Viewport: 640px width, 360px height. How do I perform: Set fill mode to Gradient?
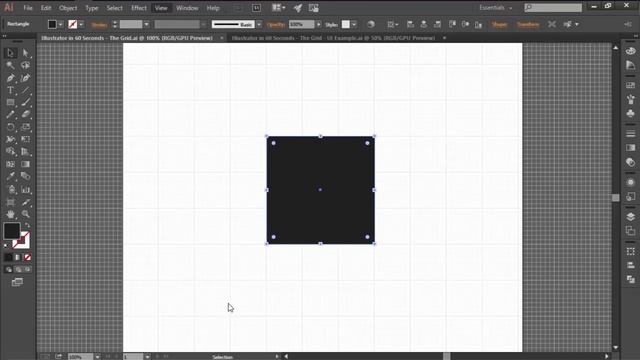tap(18, 257)
